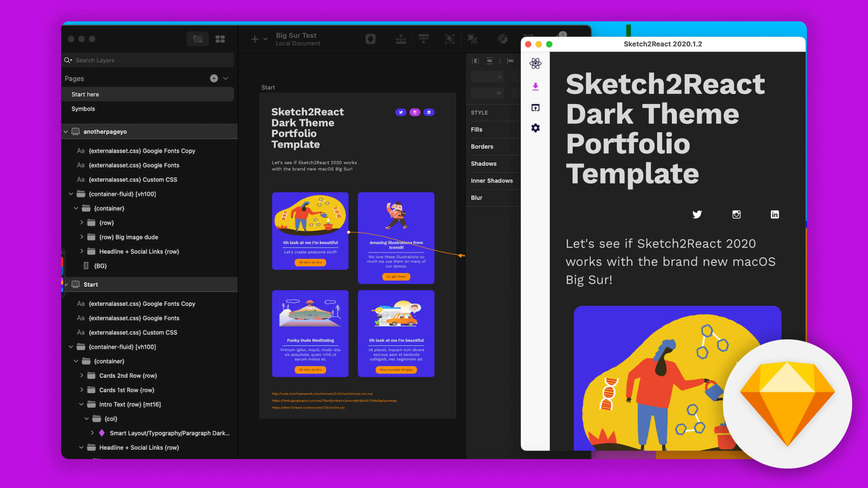Image resolution: width=868 pixels, height=488 pixels.
Task: Click the center align icon in inspector
Action: point(490,61)
